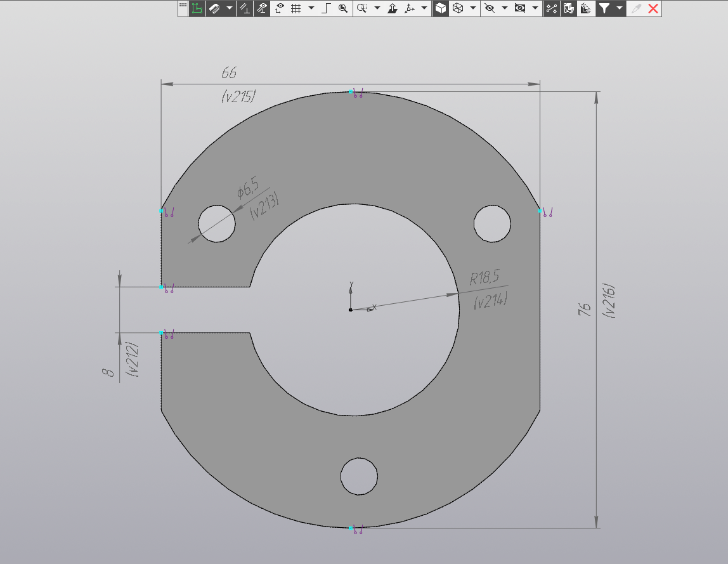728x564 pixels.
Task: Toggle the magnet snapping tool
Action: click(214, 8)
